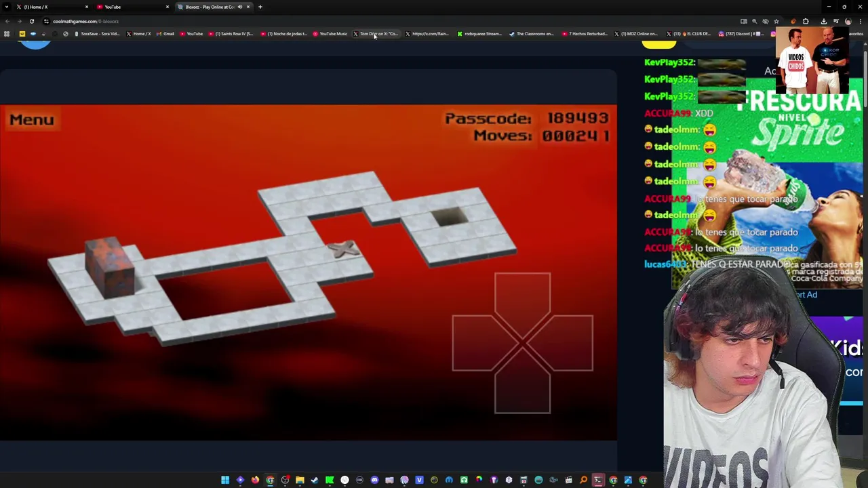Viewport: 868px width, 488px height.
Task: Open the Windows Start button
Action: point(225,480)
